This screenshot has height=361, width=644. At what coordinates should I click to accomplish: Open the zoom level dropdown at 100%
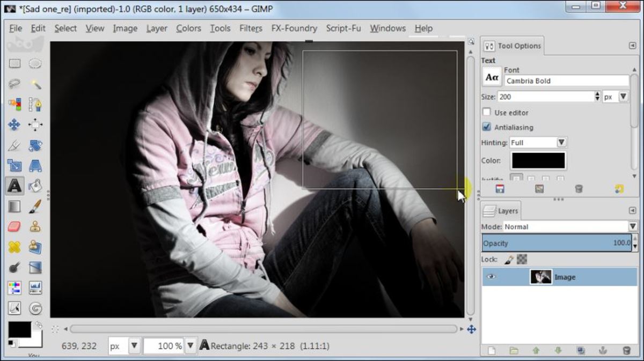click(191, 346)
